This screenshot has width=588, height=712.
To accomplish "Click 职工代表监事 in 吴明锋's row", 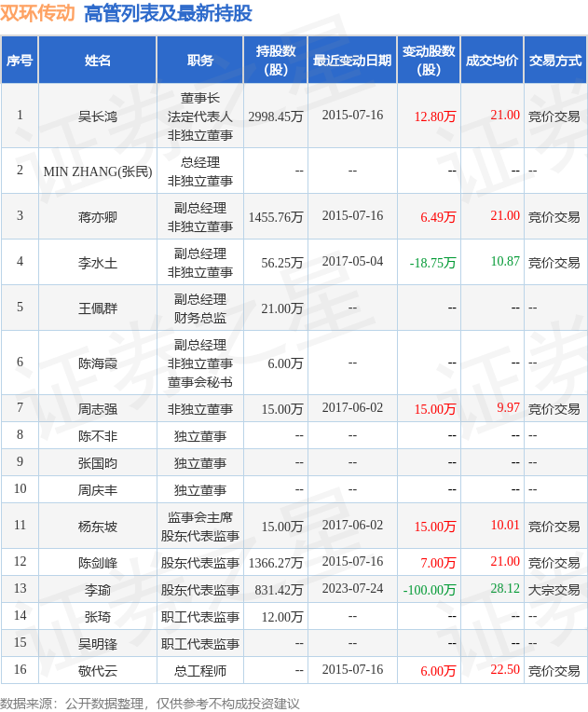I will [x=200, y=644].
